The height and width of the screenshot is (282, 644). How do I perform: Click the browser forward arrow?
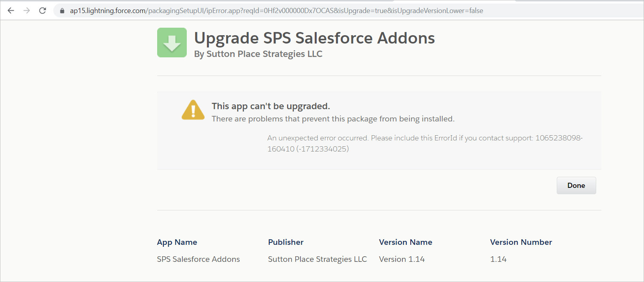[x=26, y=11]
